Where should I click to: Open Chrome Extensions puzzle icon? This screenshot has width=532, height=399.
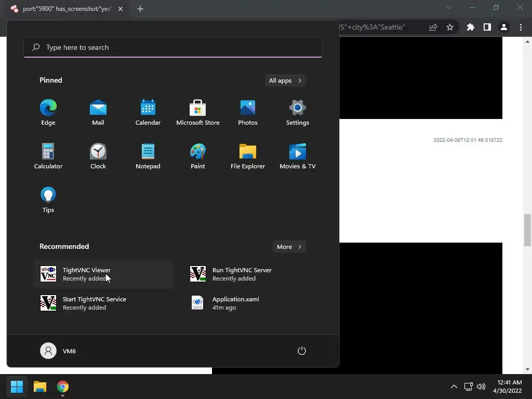coord(471,28)
